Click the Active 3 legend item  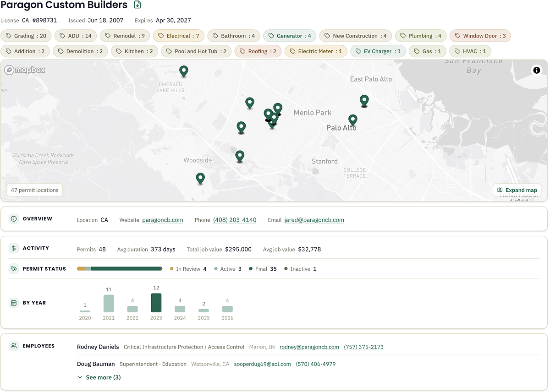pyautogui.click(x=228, y=269)
